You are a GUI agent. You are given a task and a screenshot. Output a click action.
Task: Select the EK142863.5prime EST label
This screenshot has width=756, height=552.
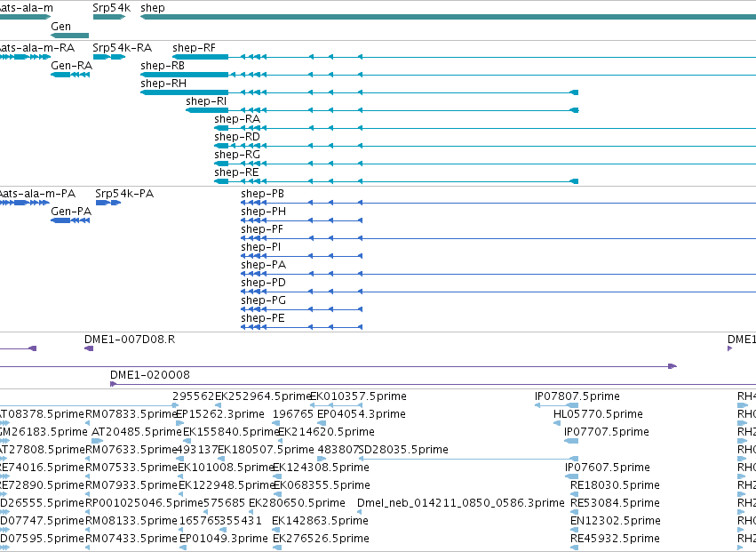(320, 522)
